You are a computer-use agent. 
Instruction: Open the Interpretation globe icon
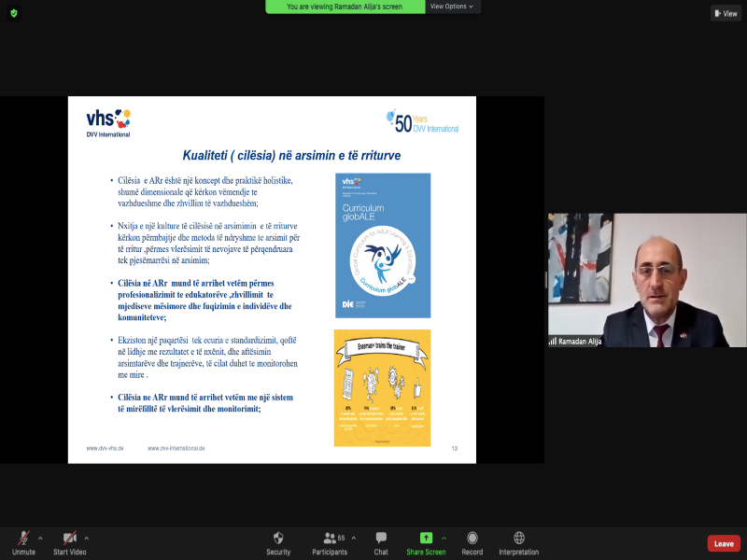pyautogui.click(x=518, y=539)
